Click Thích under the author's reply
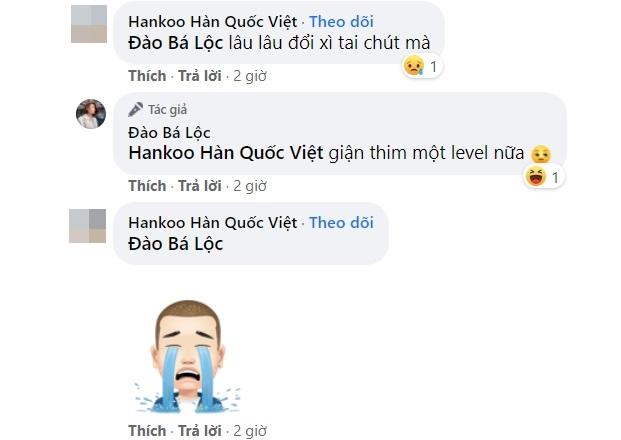Image resolution: width=621 pixels, height=440 pixels. coord(147,186)
